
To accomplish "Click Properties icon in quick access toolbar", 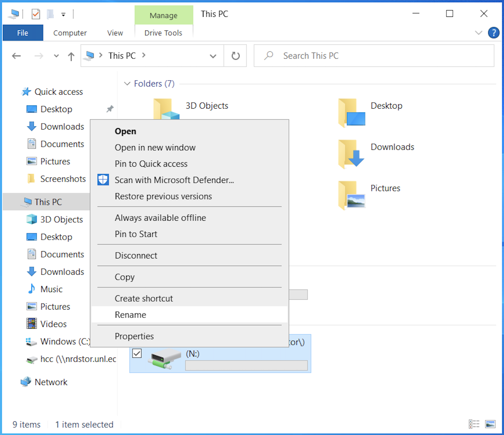I will (x=36, y=14).
